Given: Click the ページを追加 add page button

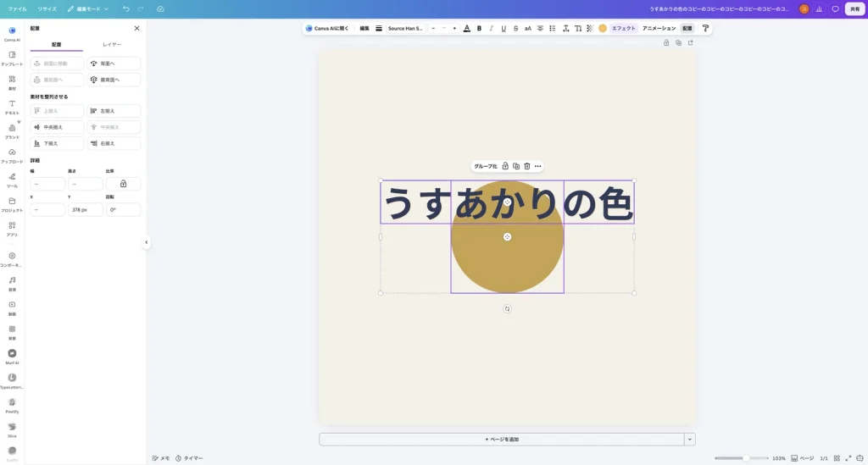Looking at the screenshot, I should point(502,439).
